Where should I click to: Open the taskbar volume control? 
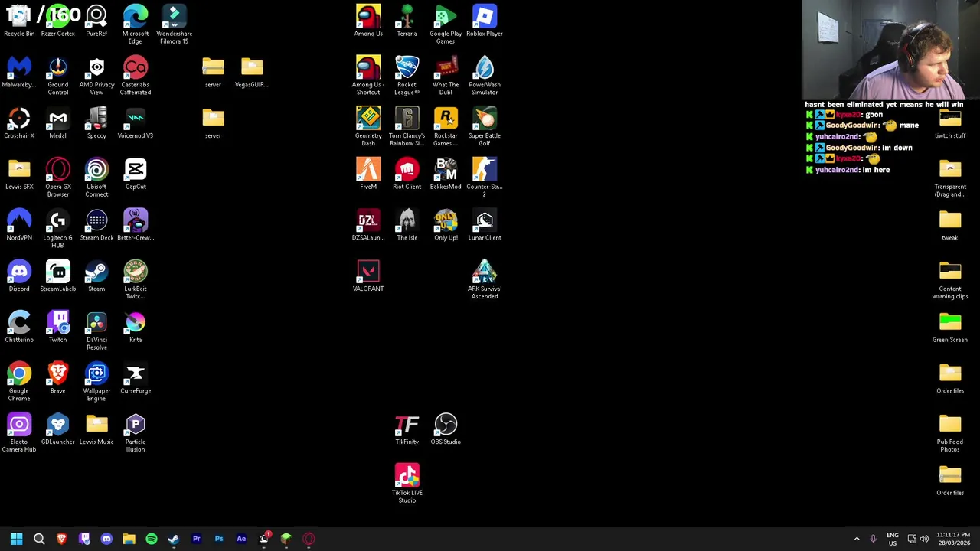tap(924, 539)
